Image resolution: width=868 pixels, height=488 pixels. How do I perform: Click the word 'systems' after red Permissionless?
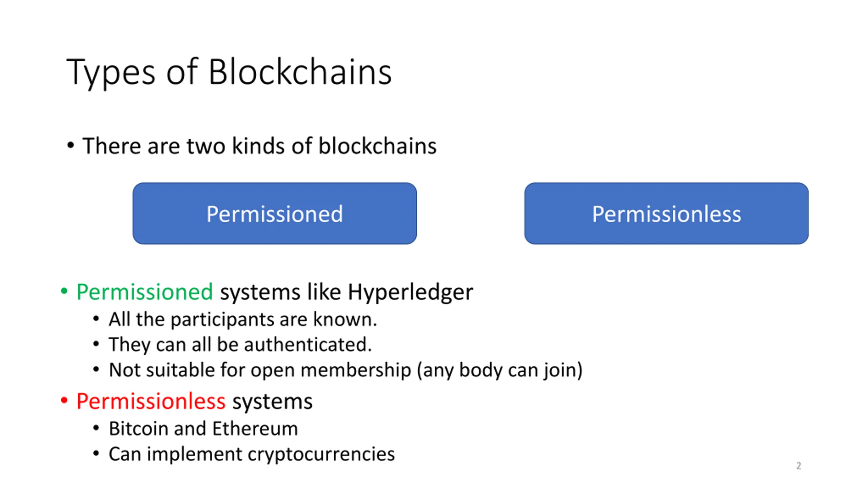(272, 402)
